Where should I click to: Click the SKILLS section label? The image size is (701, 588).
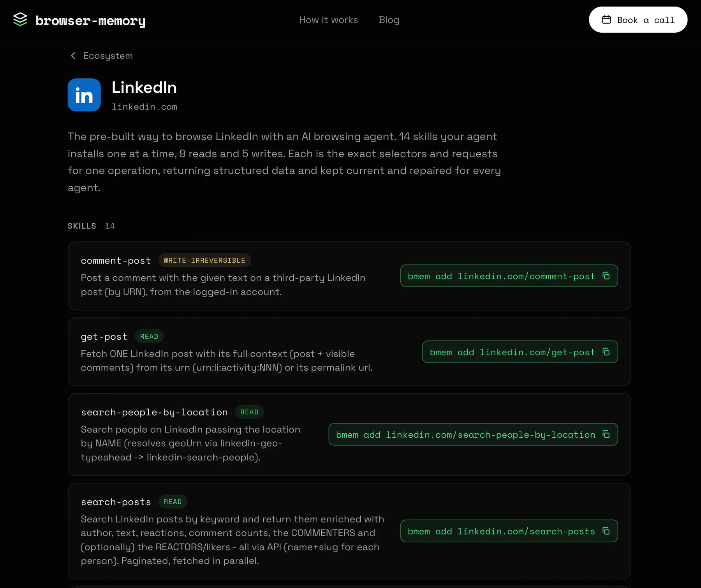(x=82, y=226)
